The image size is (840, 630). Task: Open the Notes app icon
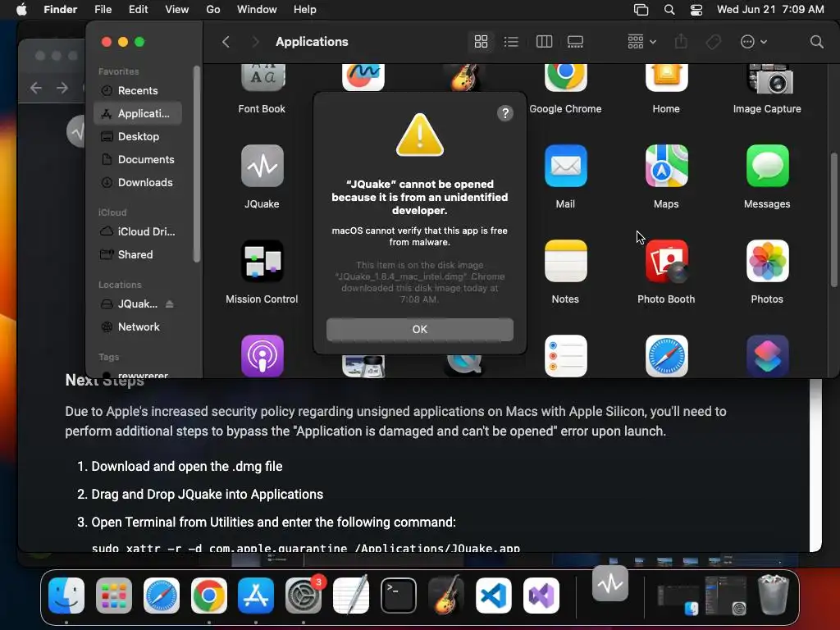[566, 261]
